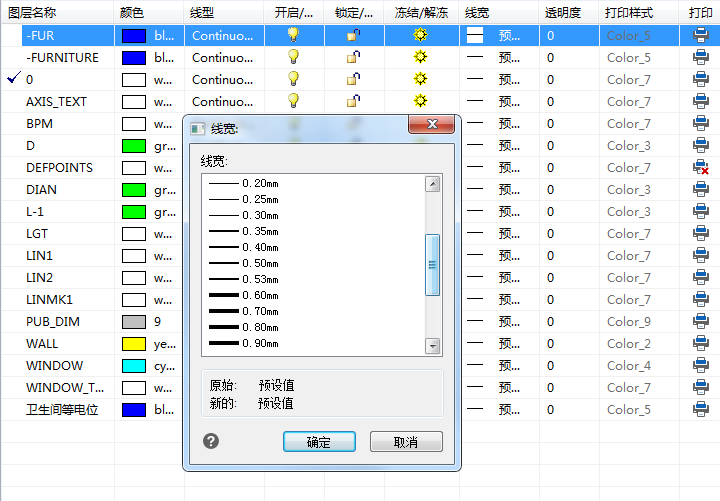Change yellow color swatch of WALL layer
720x501 pixels.
coord(134,344)
